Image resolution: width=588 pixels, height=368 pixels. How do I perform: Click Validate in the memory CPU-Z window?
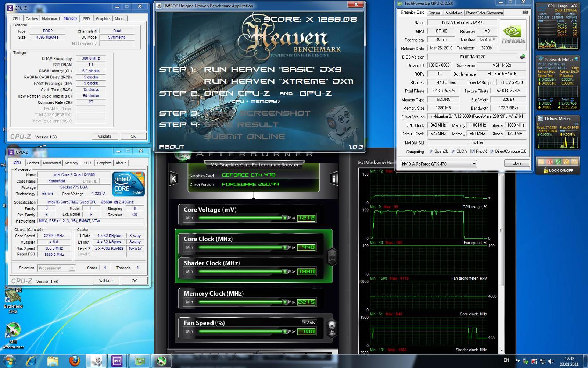pos(105,137)
